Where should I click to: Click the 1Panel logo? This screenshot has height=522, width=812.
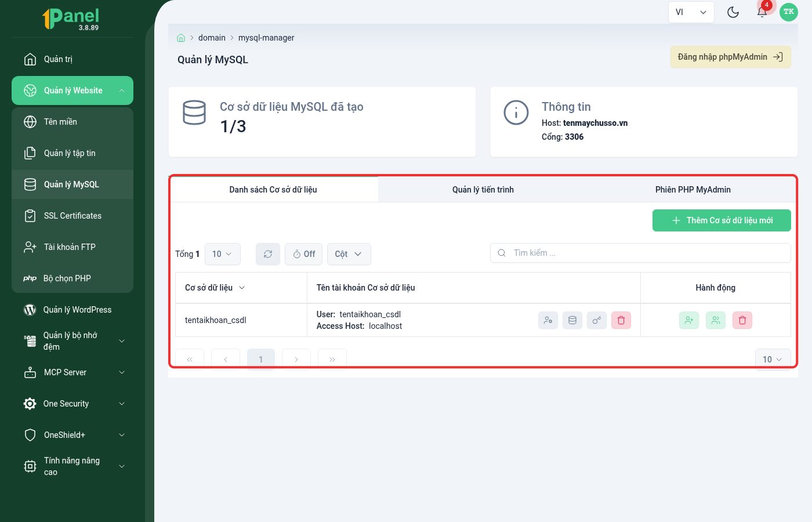71,19
